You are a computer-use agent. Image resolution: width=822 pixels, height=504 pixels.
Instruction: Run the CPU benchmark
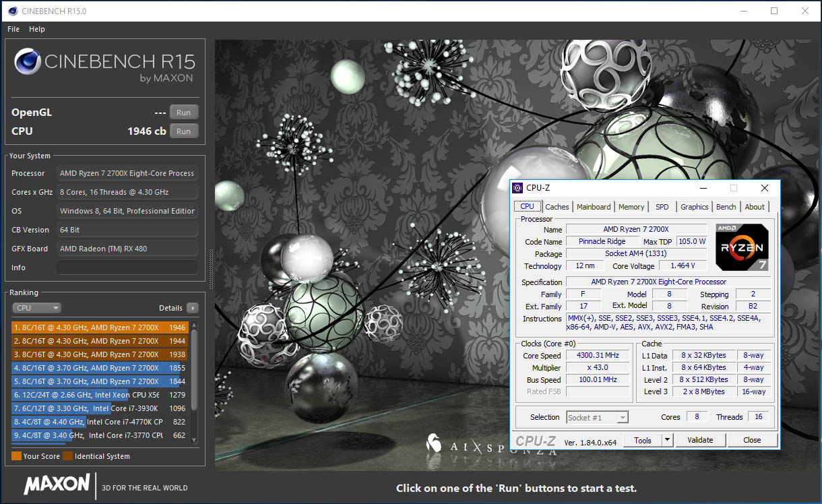(184, 131)
